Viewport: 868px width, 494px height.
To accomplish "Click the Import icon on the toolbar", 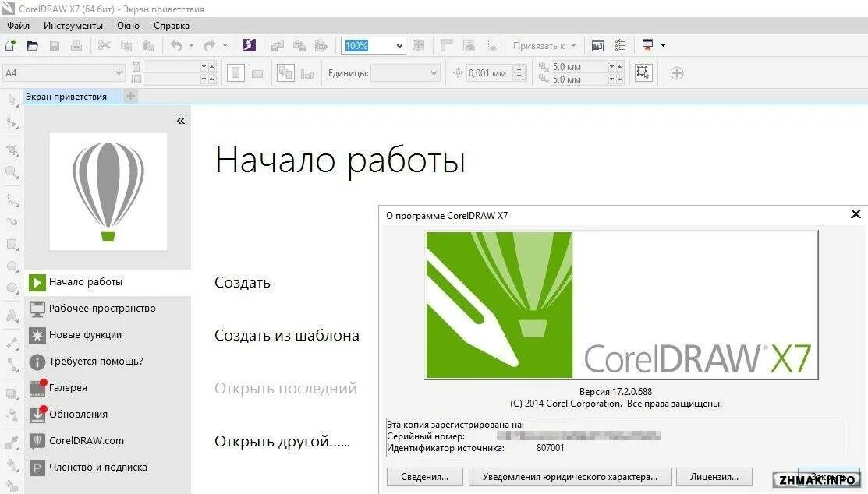I will click(276, 46).
